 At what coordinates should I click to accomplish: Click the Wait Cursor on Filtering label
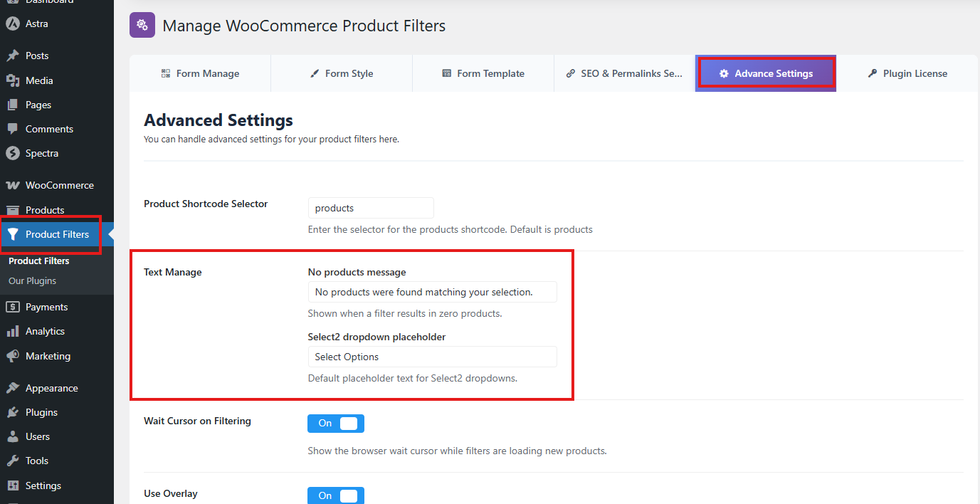coord(197,421)
